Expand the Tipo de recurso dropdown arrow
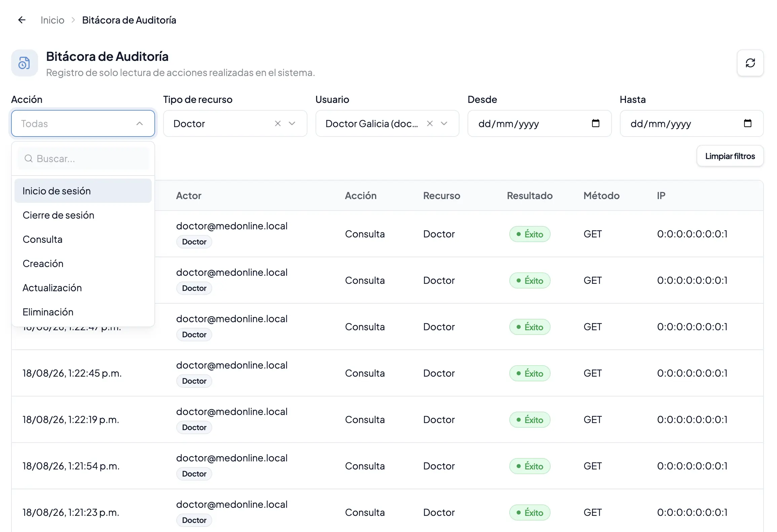Viewport: 777px width, 532px height. pos(292,123)
